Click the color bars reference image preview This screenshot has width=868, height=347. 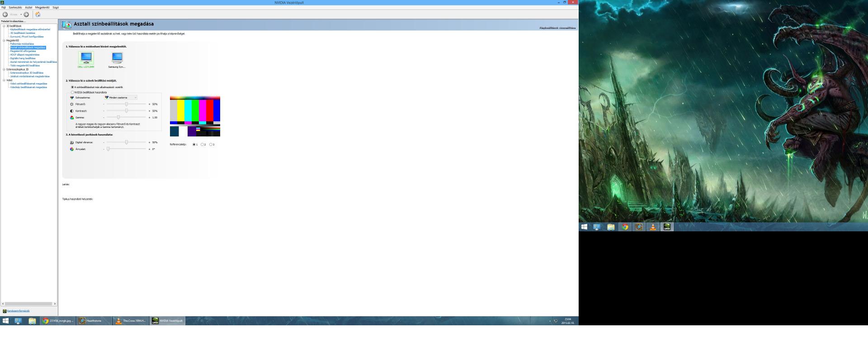[195, 116]
